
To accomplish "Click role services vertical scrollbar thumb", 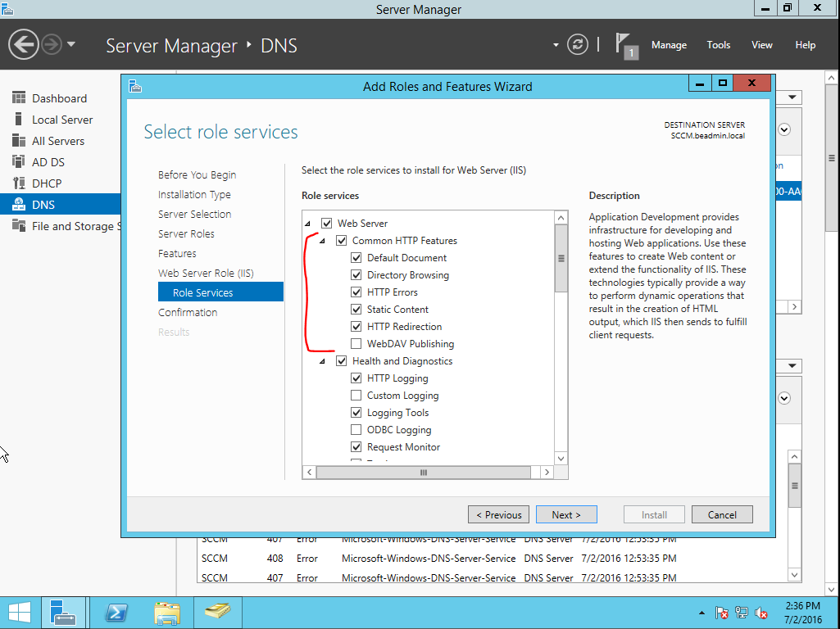I will 561,259.
